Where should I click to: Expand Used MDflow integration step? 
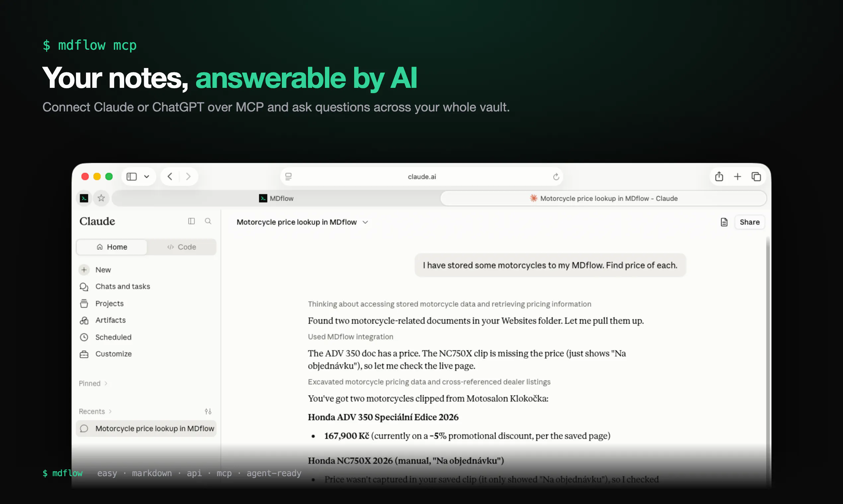point(350,337)
